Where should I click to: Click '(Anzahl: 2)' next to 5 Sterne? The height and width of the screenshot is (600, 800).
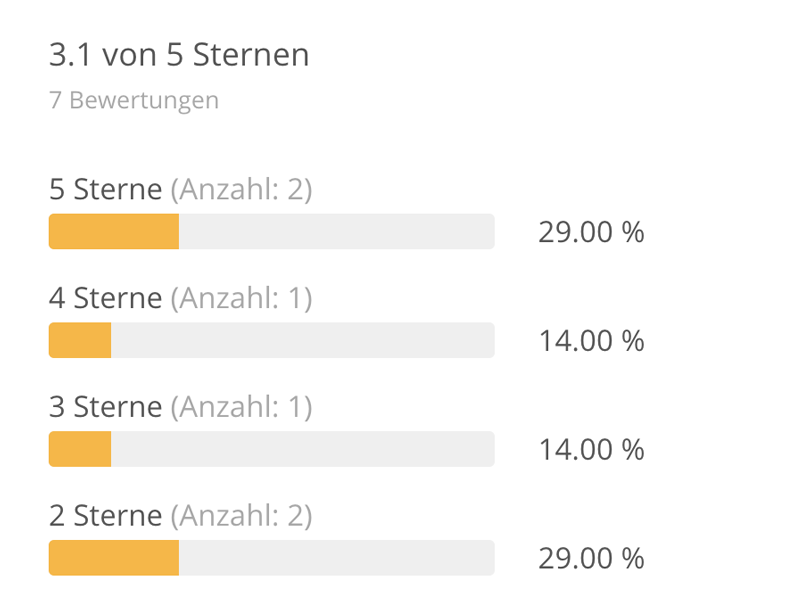[x=241, y=189]
